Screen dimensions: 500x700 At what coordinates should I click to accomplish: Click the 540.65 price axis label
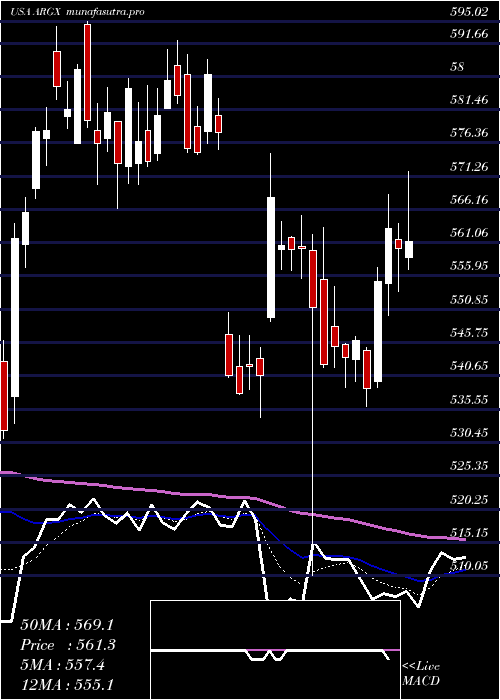click(468, 366)
